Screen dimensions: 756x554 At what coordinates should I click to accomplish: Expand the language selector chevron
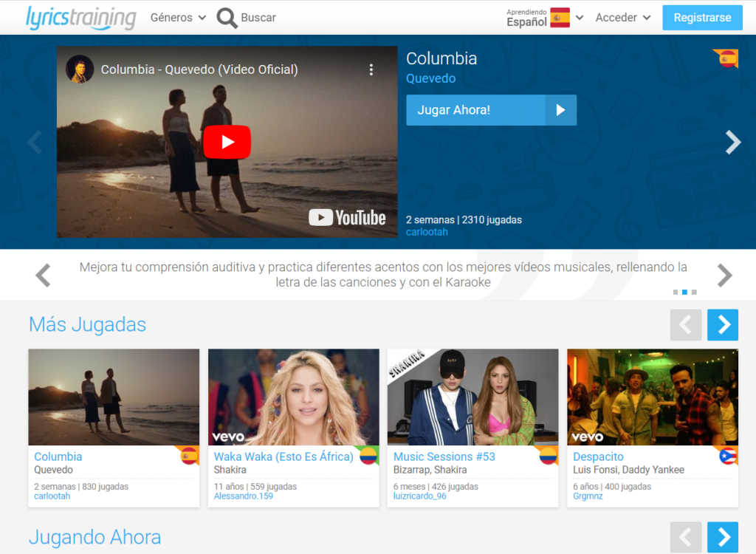coord(580,18)
